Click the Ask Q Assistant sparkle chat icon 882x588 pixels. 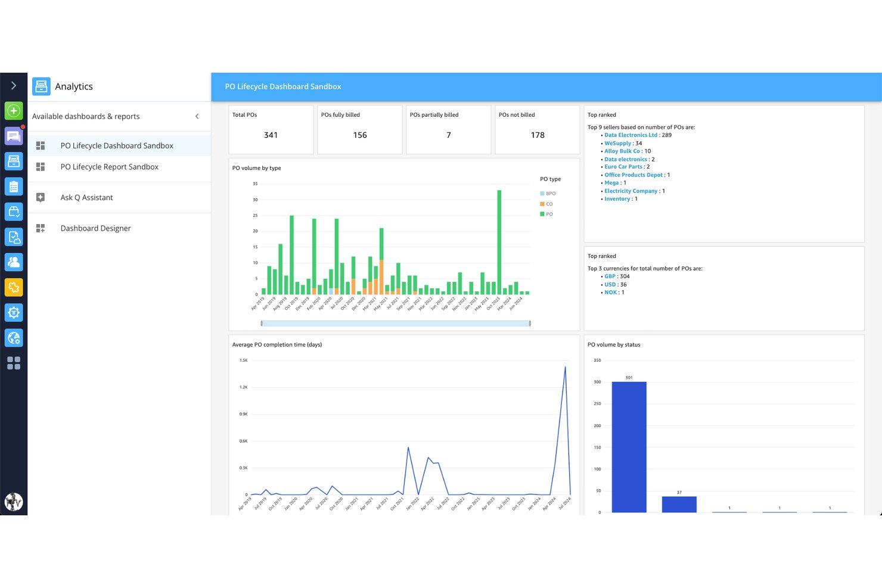tap(41, 197)
